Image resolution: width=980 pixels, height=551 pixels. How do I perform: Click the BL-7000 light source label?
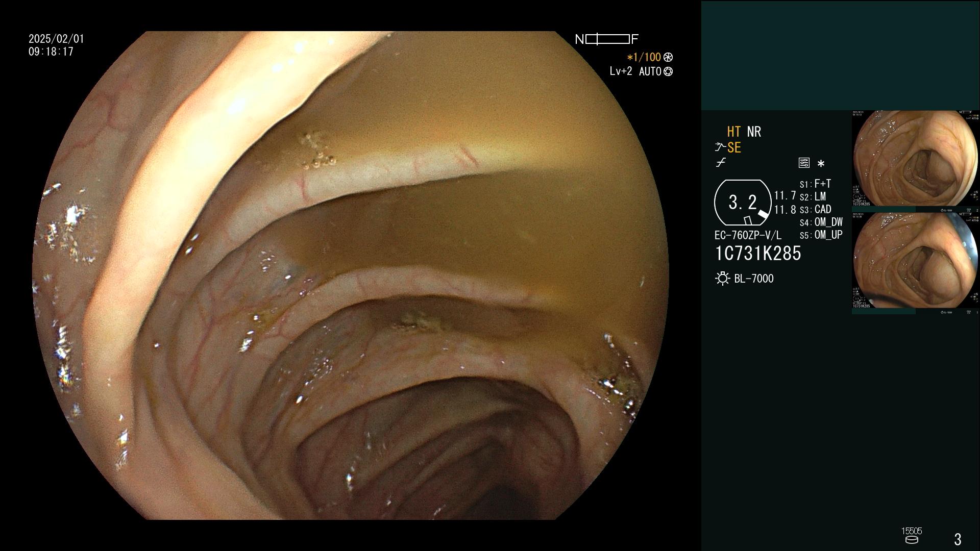(754, 279)
